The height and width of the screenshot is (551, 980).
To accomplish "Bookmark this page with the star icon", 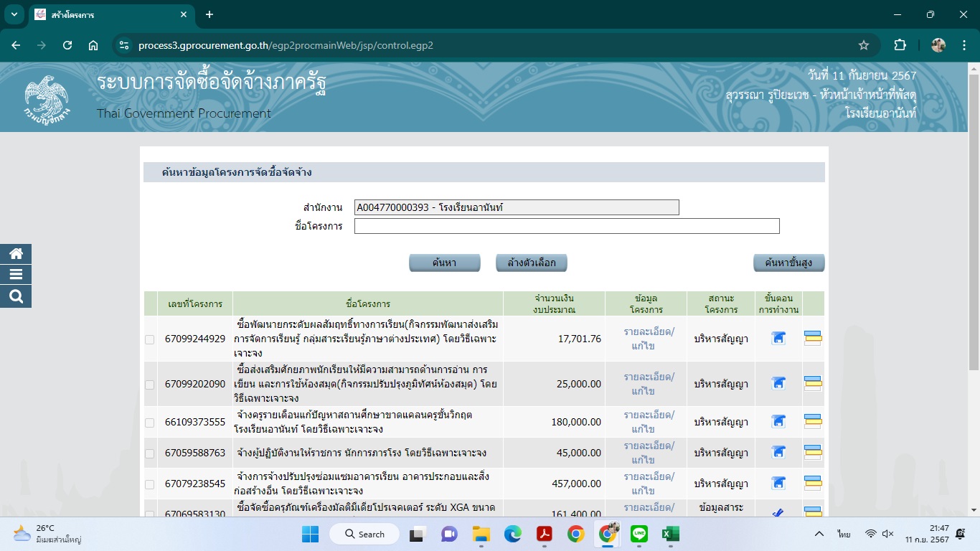I will tap(864, 45).
